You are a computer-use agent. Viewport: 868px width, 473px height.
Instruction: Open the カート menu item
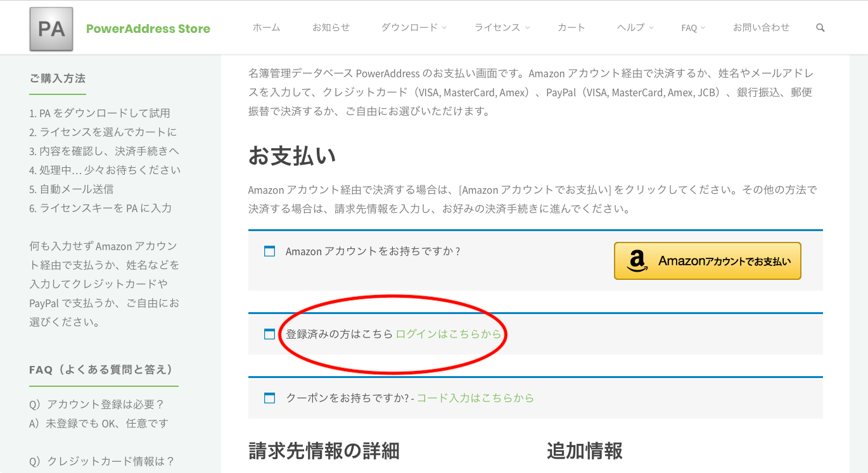(571, 28)
